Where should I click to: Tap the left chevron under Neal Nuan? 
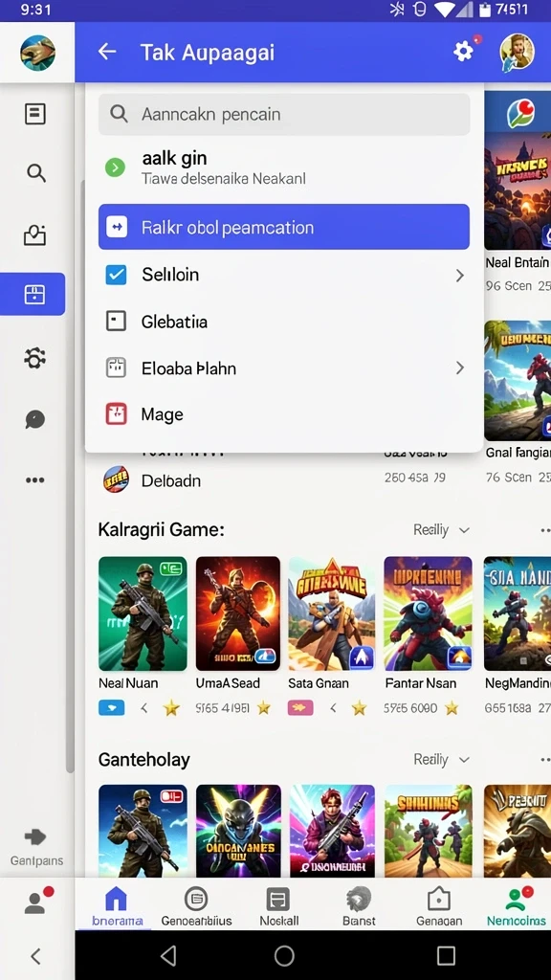(x=144, y=708)
